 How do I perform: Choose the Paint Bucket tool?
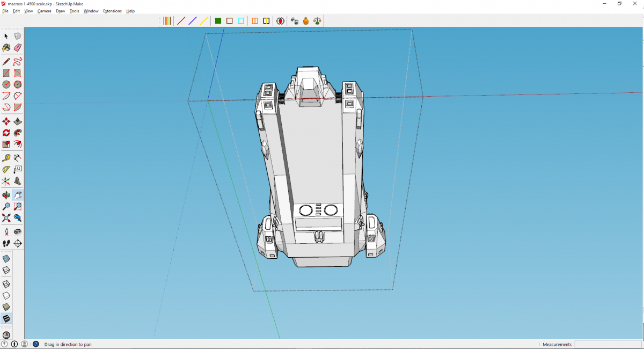[x=6, y=48]
